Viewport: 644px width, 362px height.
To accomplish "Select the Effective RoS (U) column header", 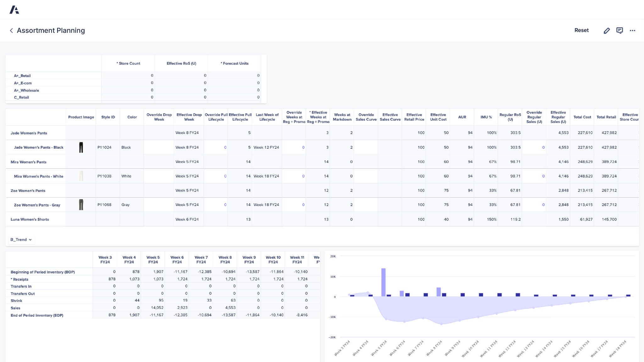I will point(181,63).
